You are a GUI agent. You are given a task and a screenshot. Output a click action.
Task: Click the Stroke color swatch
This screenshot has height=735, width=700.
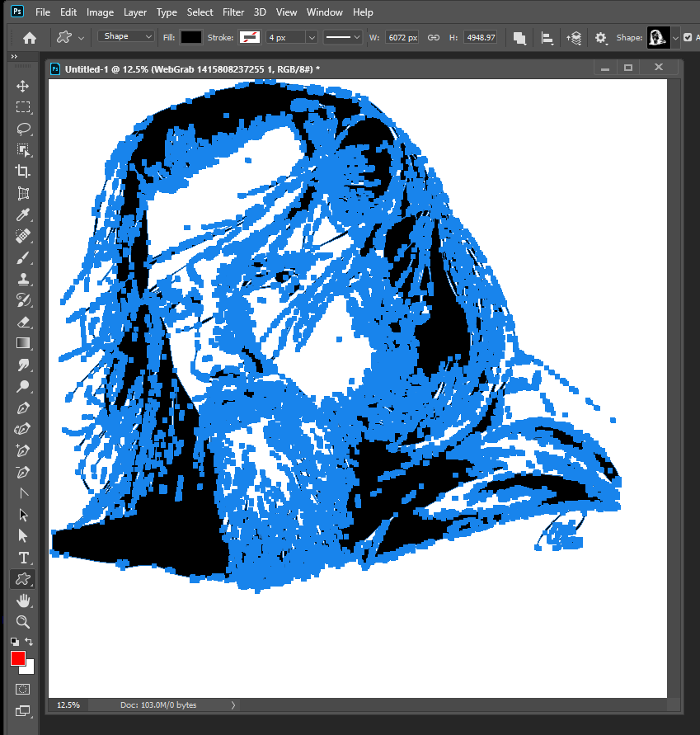click(x=249, y=37)
